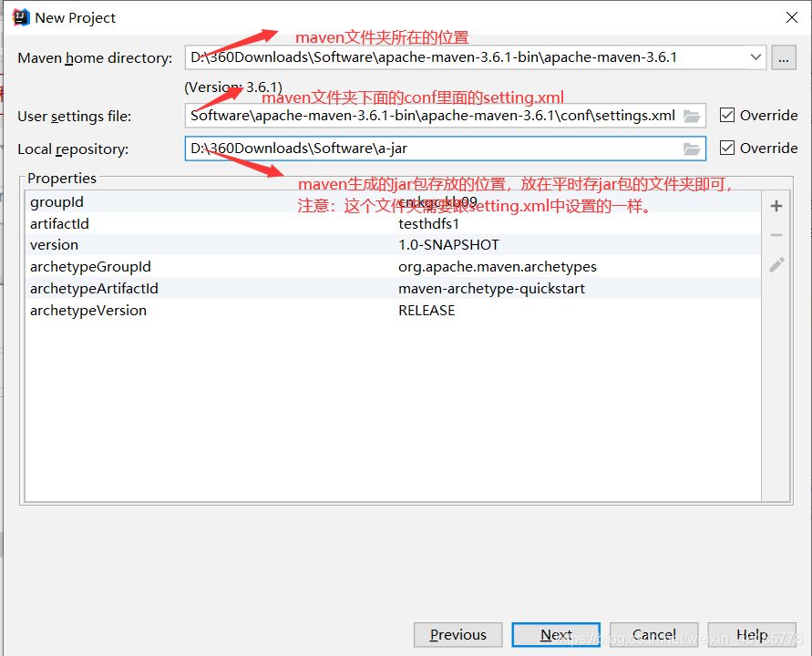
Task: Toggle Override for Local repository
Action: [x=727, y=149]
